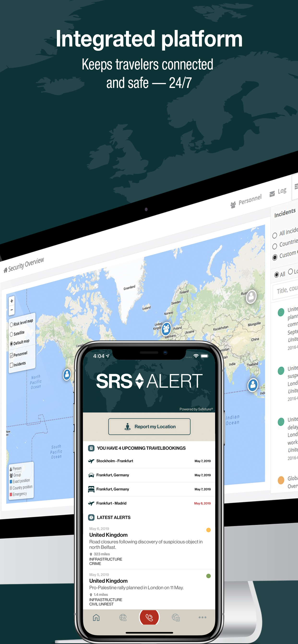This screenshot has height=644, width=298.
Task: Tap the plane icon for Madrid flight
Action: [91, 503]
